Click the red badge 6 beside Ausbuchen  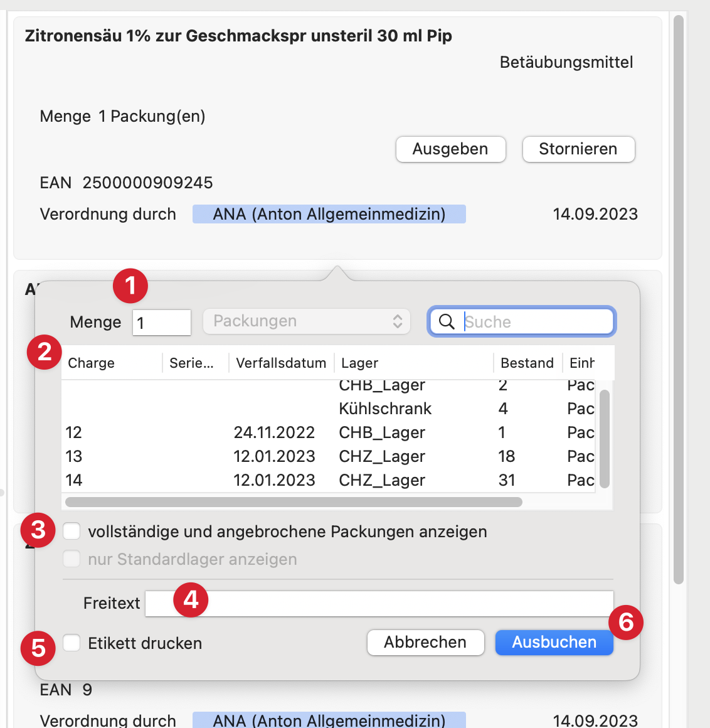626,622
